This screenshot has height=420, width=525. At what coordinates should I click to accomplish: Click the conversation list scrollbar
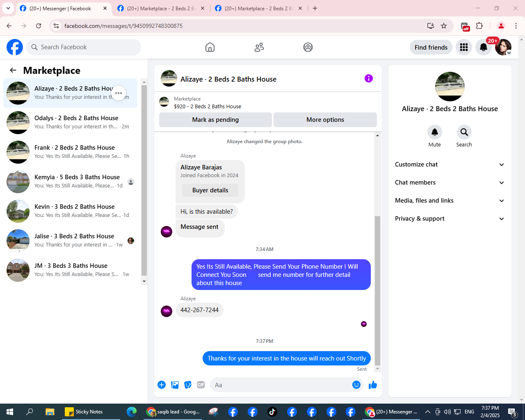144,180
